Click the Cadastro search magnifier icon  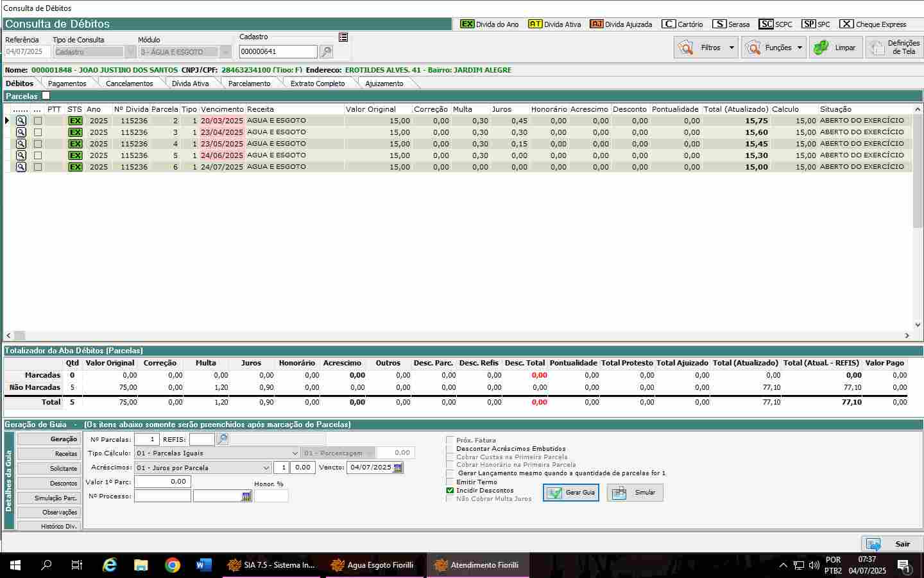[326, 52]
